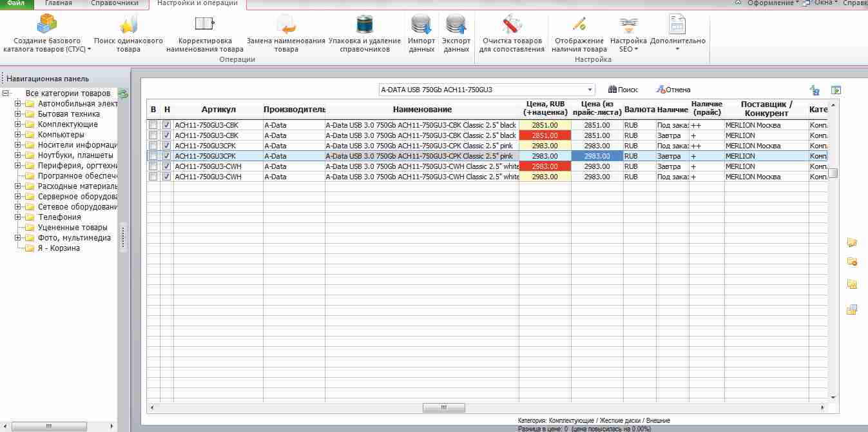Select blue highlighted 2983.00 price-list cell
Screen dimensions: 868x432
(597, 156)
